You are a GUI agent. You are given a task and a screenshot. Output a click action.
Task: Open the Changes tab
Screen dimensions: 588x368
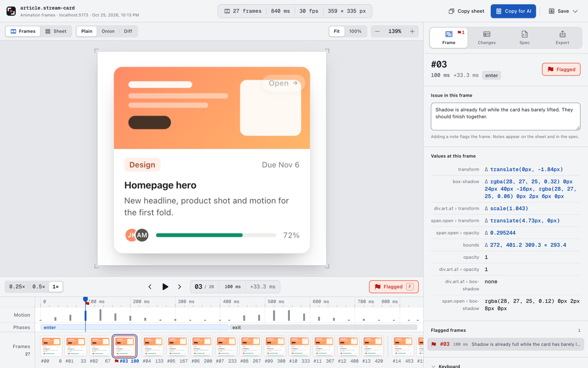pos(486,38)
